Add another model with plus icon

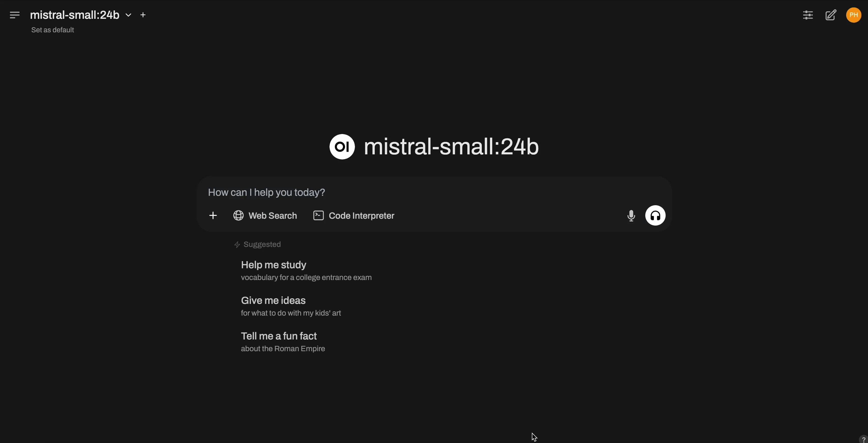pos(143,15)
